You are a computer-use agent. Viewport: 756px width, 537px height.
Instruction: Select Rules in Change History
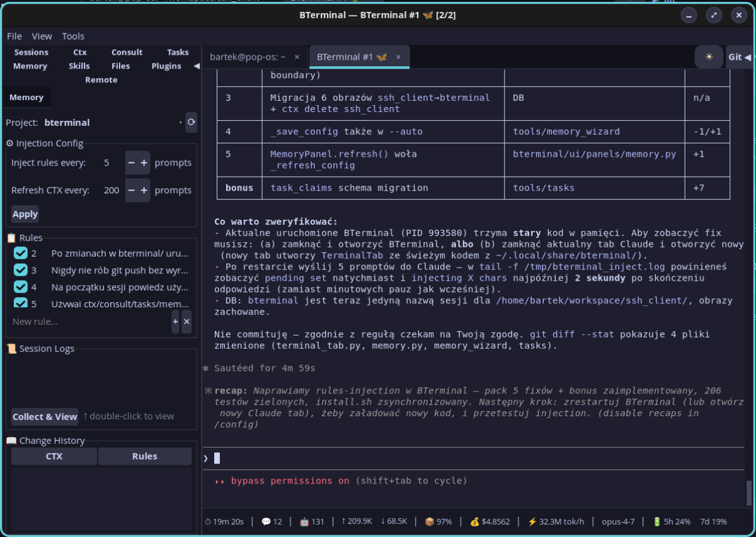click(x=145, y=456)
